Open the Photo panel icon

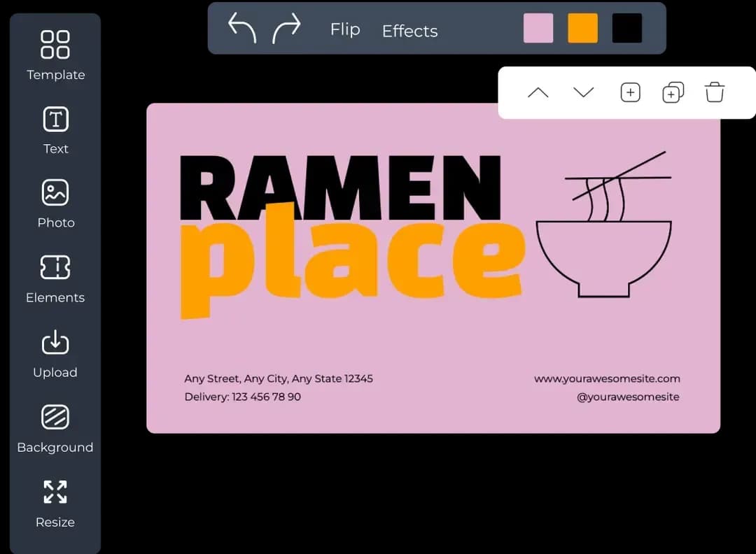pos(55,192)
